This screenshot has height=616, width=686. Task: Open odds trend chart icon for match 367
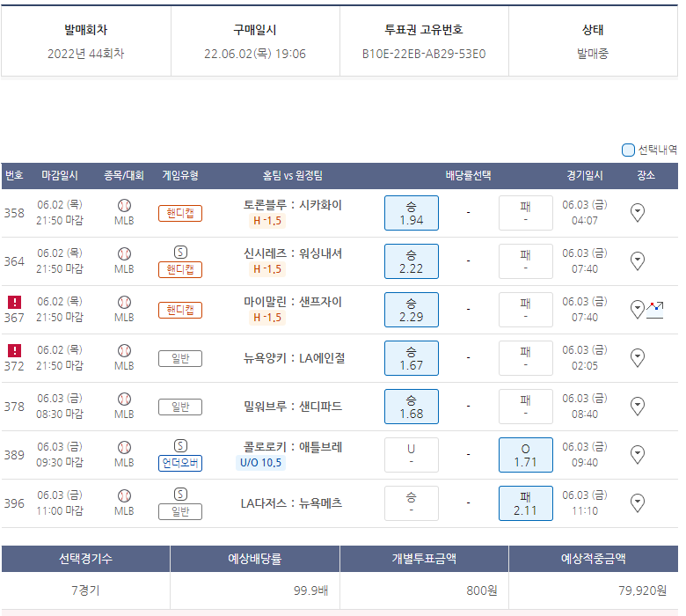tap(655, 310)
